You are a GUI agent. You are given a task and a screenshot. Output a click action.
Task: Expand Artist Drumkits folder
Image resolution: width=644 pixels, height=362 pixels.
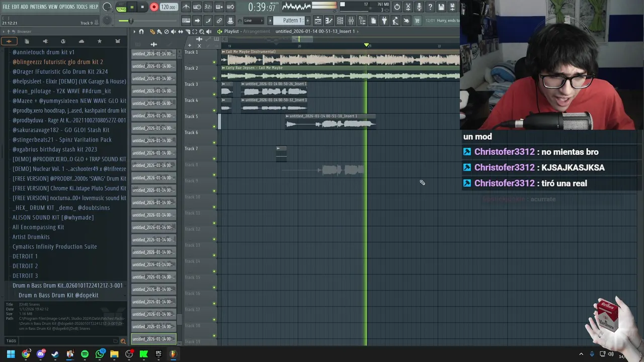point(31,237)
